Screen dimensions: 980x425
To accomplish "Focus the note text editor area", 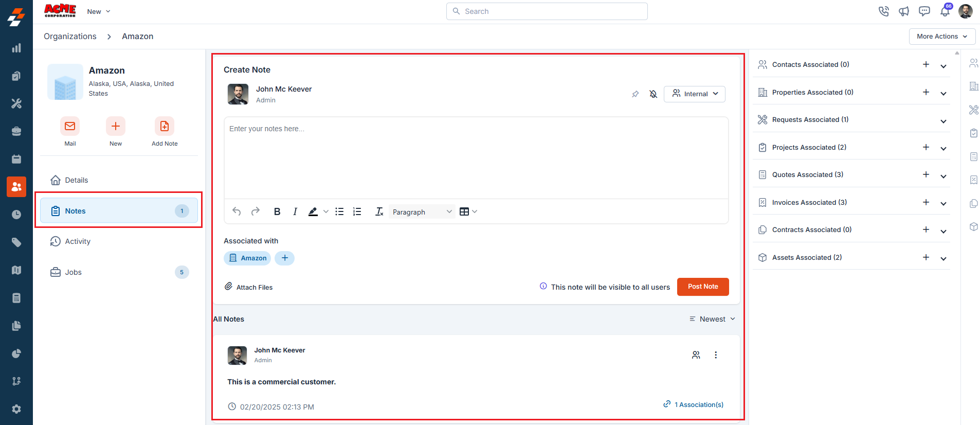I will tap(476, 158).
